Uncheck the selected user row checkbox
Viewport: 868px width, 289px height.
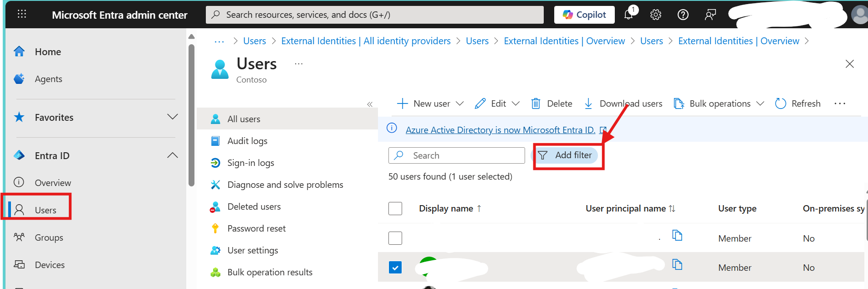point(395,267)
